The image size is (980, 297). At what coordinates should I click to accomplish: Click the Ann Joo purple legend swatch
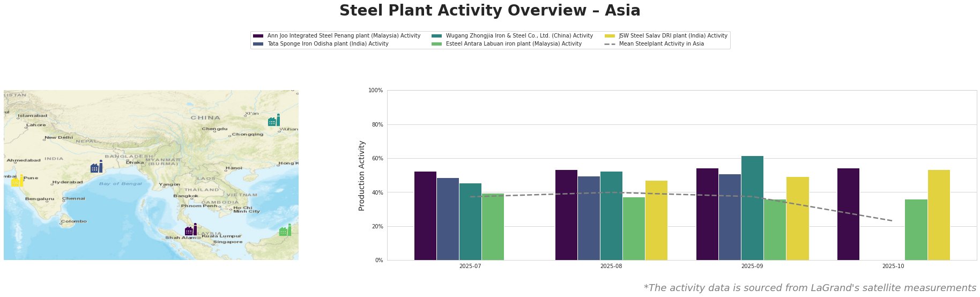pyautogui.click(x=258, y=36)
